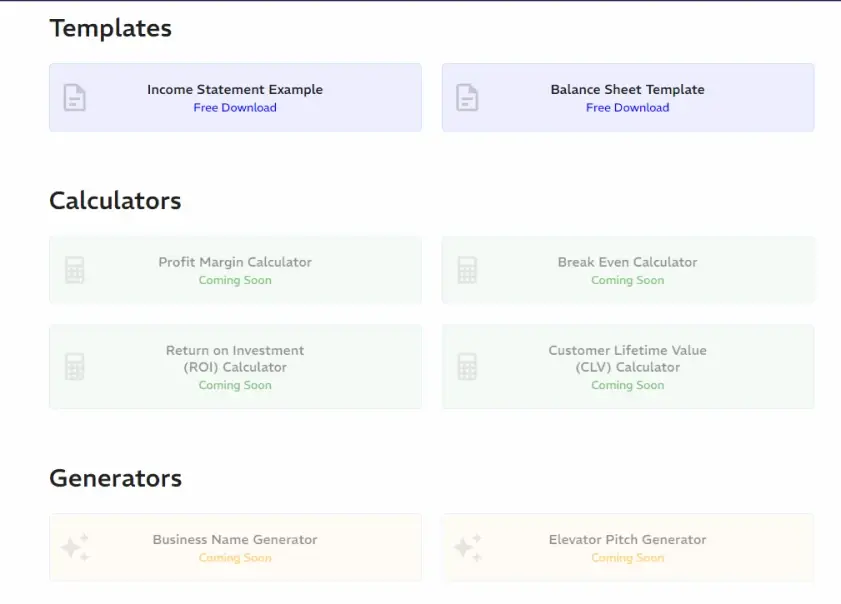Open Customer Lifetime Value (CLV) Calculator title

coord(627,358)
